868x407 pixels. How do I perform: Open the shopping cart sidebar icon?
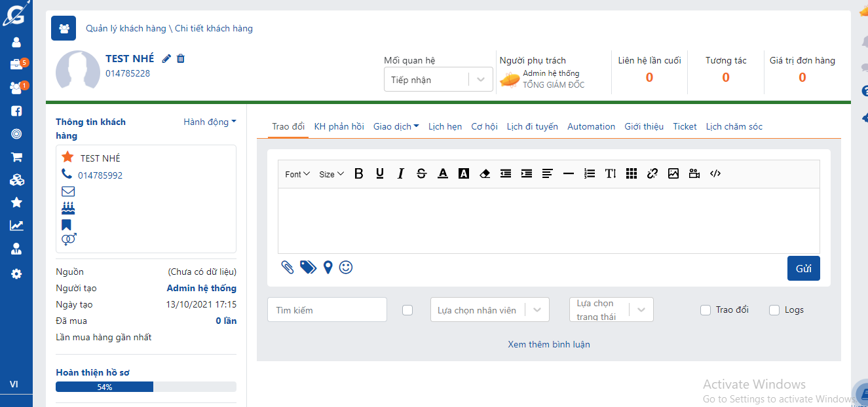point(16,157)
